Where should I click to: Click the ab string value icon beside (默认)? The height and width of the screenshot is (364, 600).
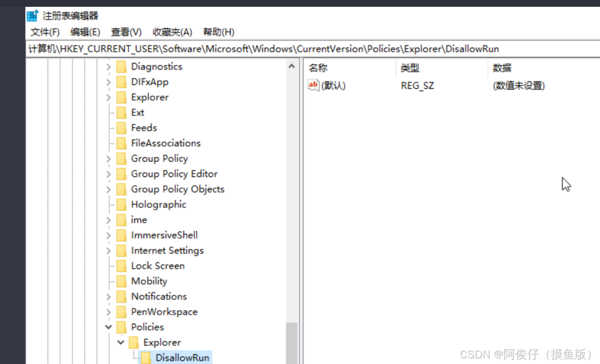(x=313, y=85)
